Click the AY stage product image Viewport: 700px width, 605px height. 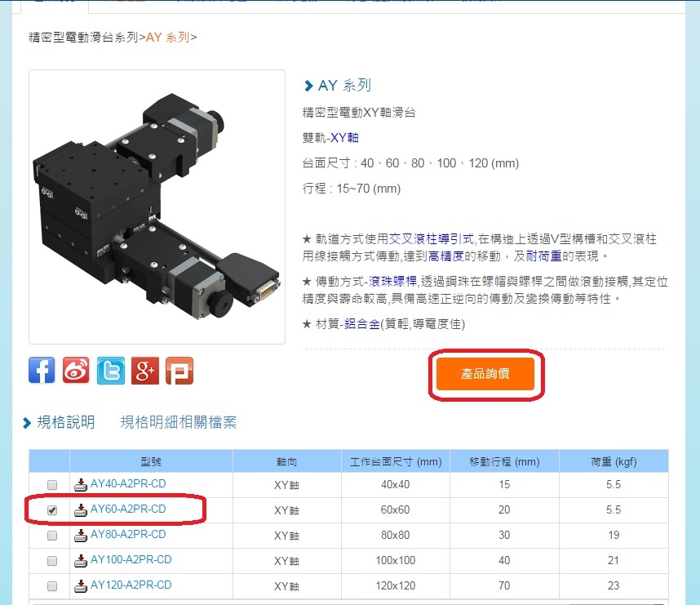point(157,207)
